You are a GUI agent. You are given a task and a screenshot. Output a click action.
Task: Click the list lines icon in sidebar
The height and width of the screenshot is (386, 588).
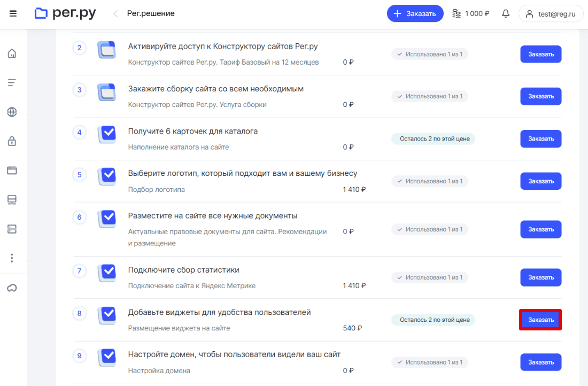click(x=12, y=83)
